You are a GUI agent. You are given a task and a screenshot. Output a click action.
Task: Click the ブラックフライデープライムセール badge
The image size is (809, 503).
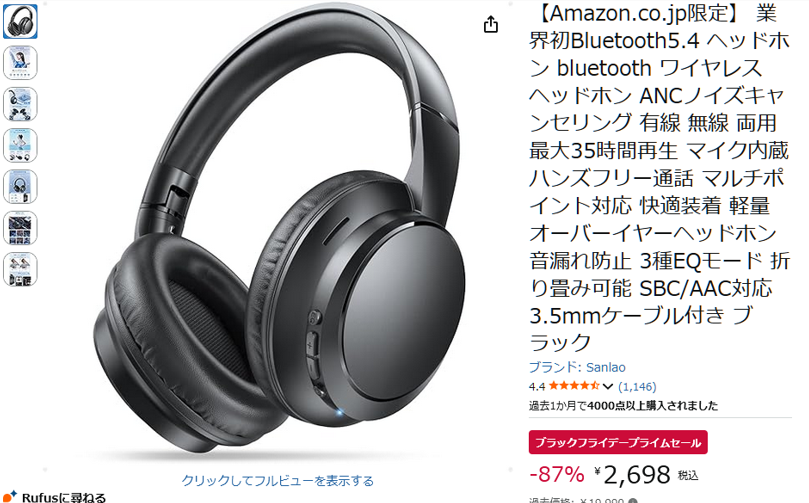pos(618,443)
